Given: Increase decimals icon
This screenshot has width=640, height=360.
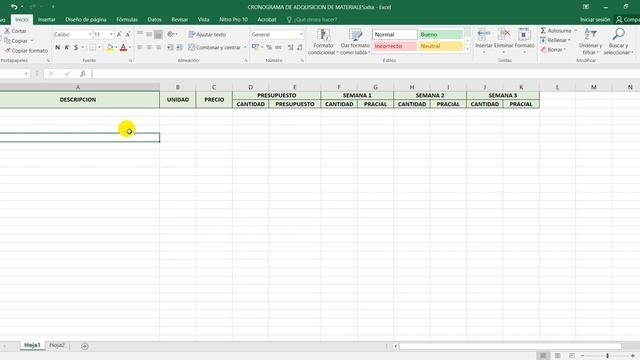Looking at the screenshot, I should pos(291,47).
